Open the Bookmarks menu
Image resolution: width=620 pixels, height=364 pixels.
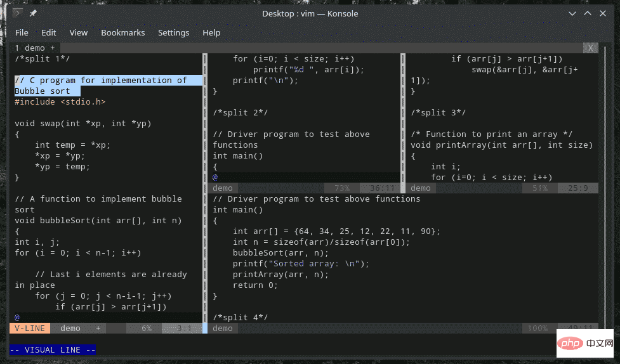click(x=122, y=32)
